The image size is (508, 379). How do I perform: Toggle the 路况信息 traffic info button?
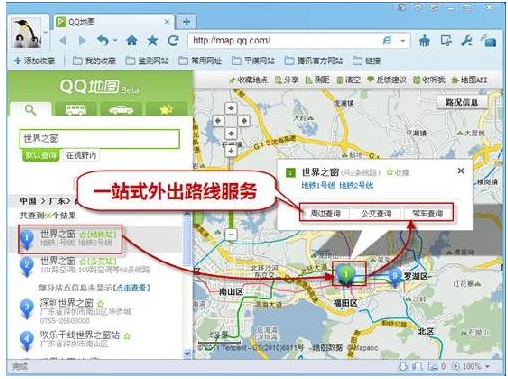pos(462,102)
